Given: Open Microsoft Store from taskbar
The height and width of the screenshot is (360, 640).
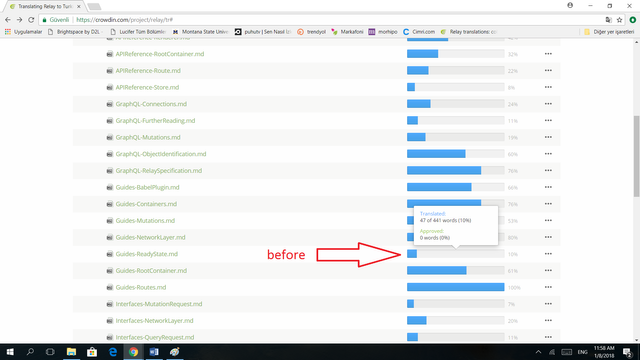Looking at the screenshot, I should (x=92, y=352).
